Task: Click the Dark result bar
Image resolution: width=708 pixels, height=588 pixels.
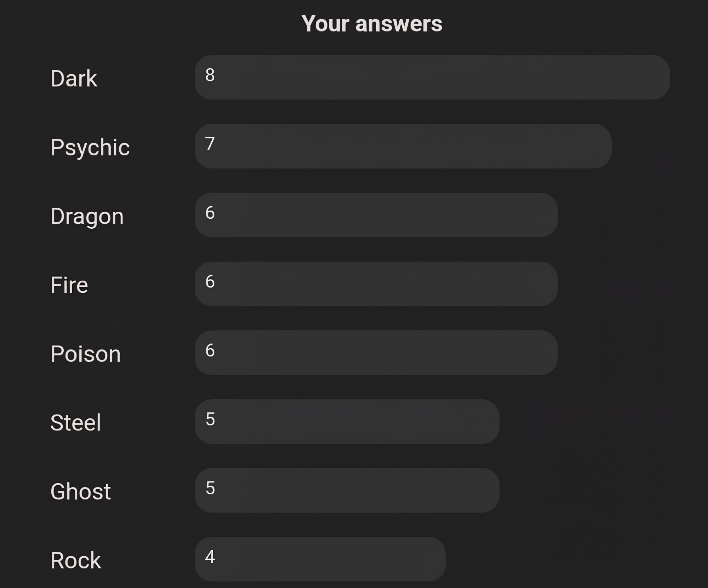Action: pyautogui.click(x=432, y=77)
